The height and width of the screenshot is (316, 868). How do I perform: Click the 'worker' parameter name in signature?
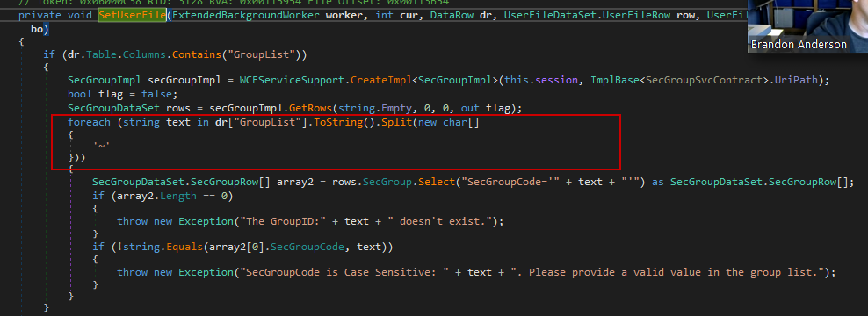coord(345,16)
